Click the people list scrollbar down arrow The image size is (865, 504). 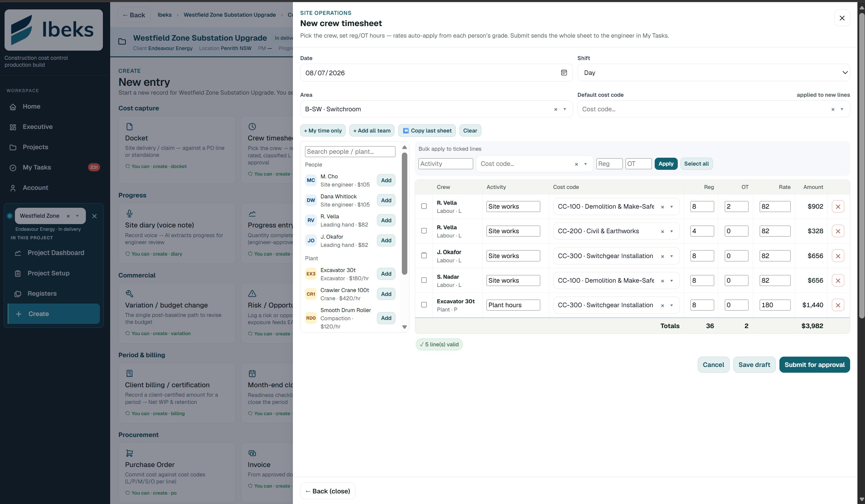(404, 327)
